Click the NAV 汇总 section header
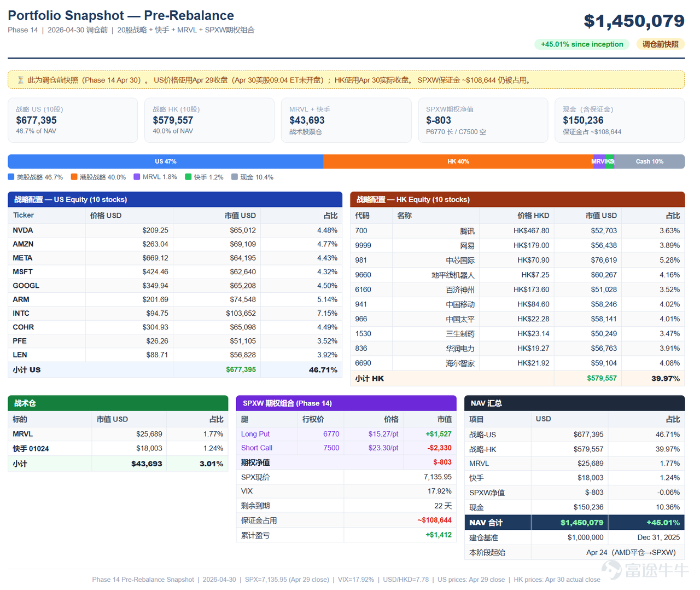Image resolution: width=700 pixels, height=590 pixels. point(574,403)
